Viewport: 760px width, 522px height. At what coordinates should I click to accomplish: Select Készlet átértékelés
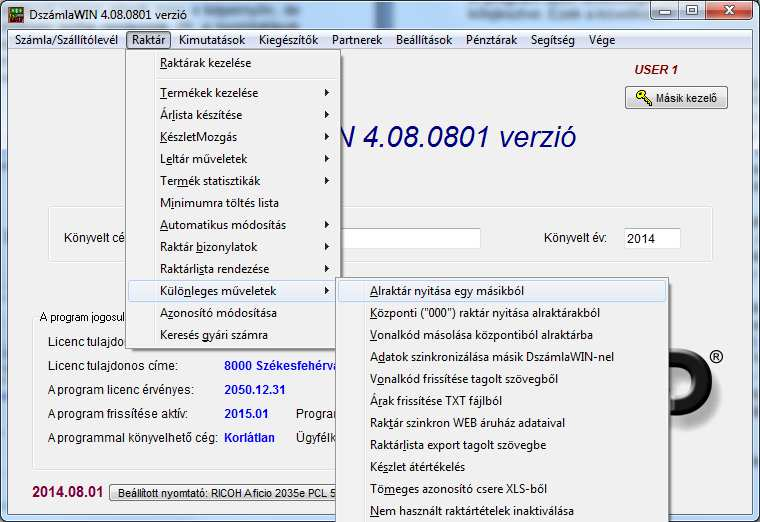tap(502, 467)
